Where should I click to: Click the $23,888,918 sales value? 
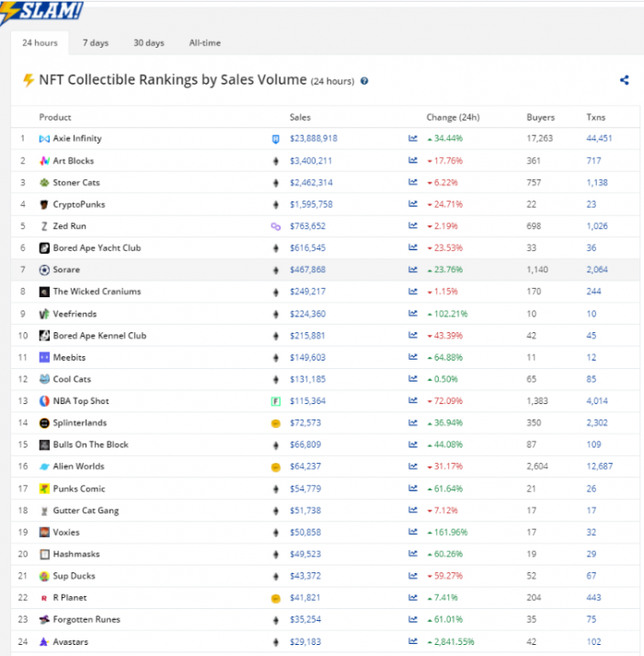[x=314, y=139]
